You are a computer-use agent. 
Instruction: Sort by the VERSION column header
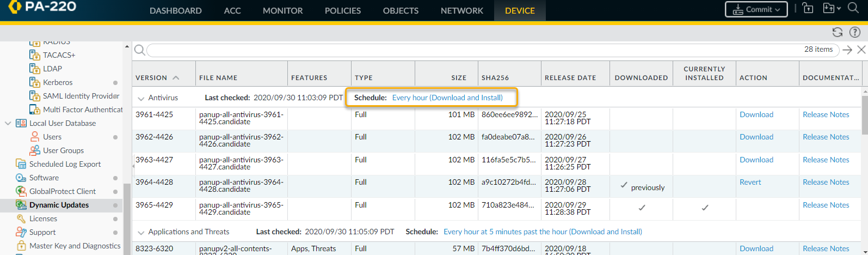tap(151, 78)
